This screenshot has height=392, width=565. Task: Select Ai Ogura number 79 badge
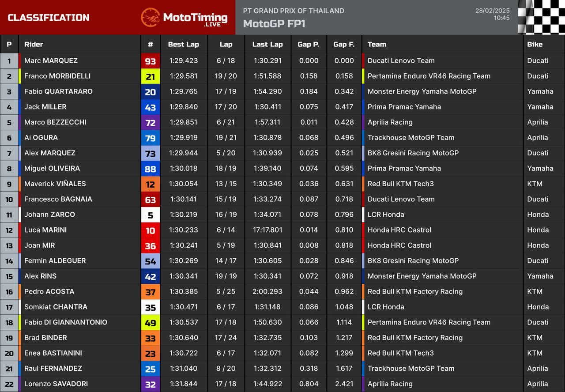coord(151,138)
